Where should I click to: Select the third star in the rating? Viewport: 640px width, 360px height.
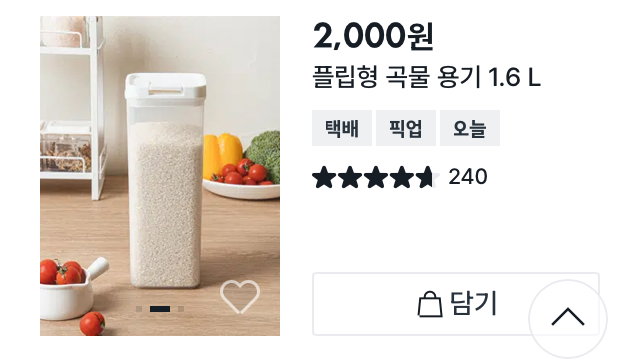click(376, 177)
